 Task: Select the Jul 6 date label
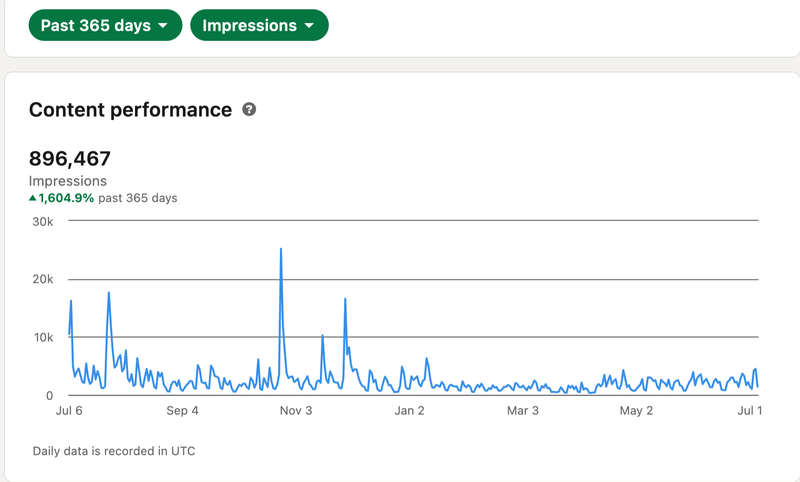69,410
